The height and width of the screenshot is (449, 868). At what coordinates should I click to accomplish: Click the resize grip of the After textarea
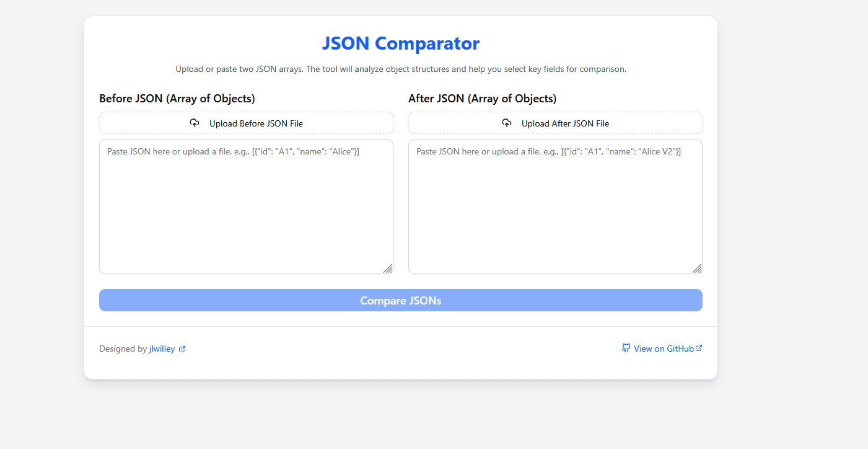click(x=698, y=269)
